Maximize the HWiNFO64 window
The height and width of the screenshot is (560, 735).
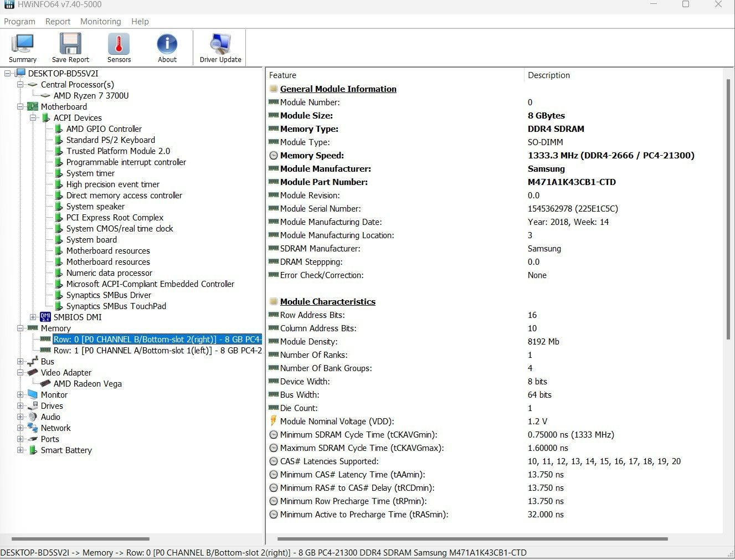(685, 4)
